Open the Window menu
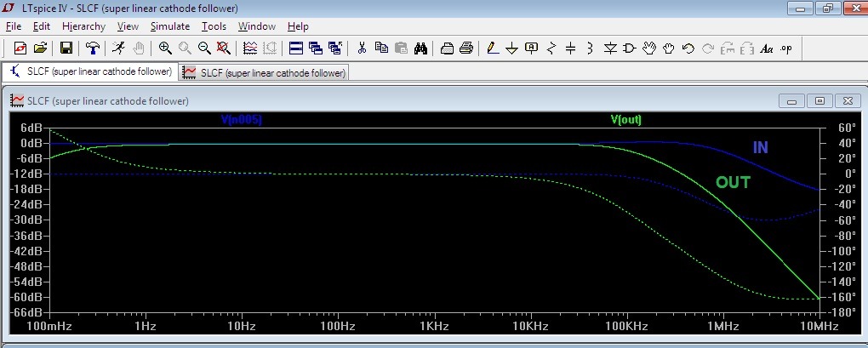This screenshot has height=348, width=868. pos(257,26)
